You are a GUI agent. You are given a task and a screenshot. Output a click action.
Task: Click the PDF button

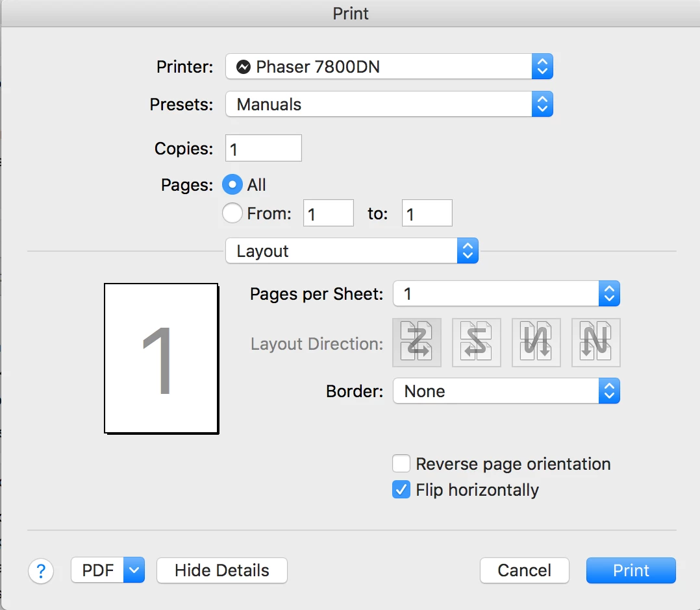coord(98,570)
